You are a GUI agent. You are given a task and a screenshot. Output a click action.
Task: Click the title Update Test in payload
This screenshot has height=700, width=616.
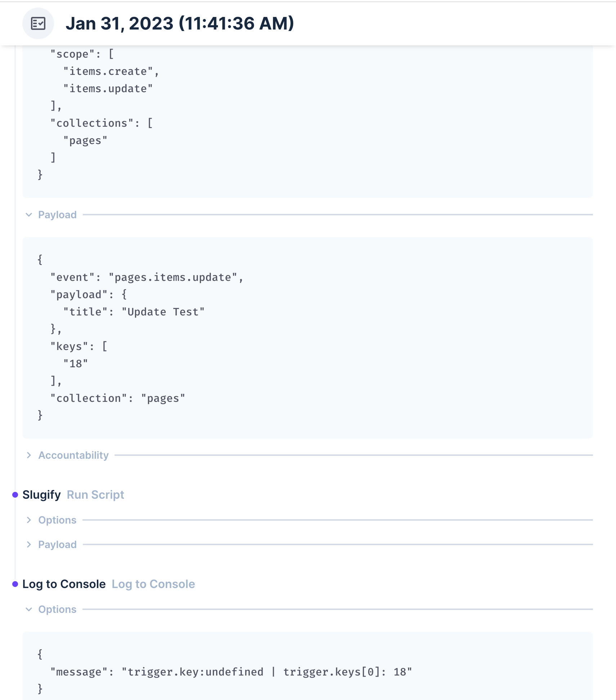click(163, 311)
